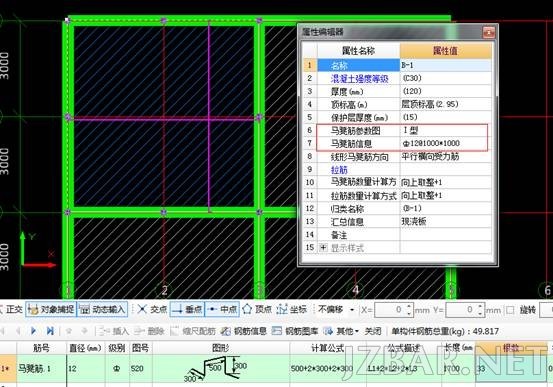This screenshot has width=553, height=387.
Task: Click the 关闭 close button in toolbar
Action: 373,331
